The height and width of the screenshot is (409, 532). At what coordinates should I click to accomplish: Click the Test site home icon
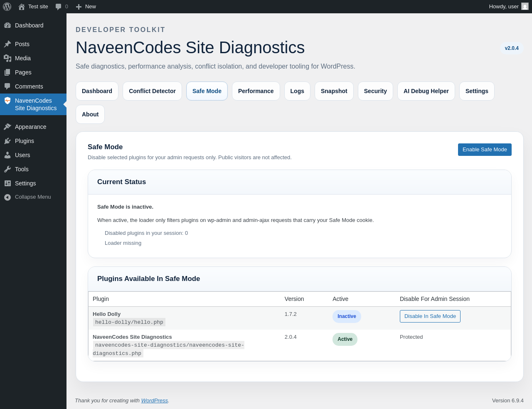point(22,7)
